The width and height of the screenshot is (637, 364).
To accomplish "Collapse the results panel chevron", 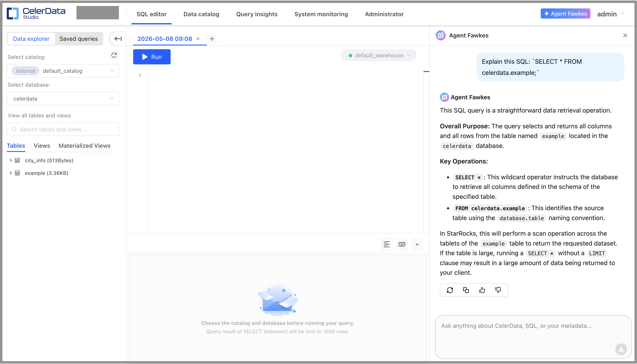I will (x=417, y=244).
